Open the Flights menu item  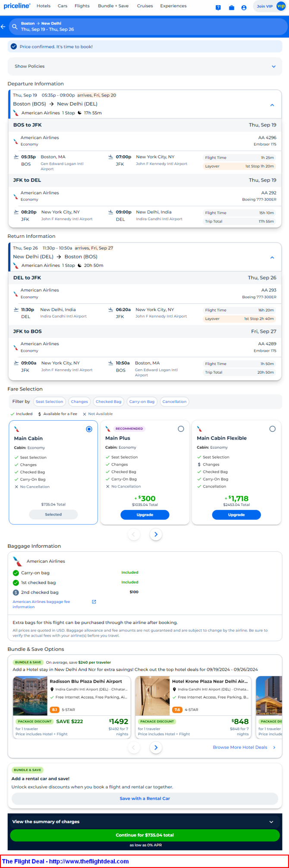[82, 6]
